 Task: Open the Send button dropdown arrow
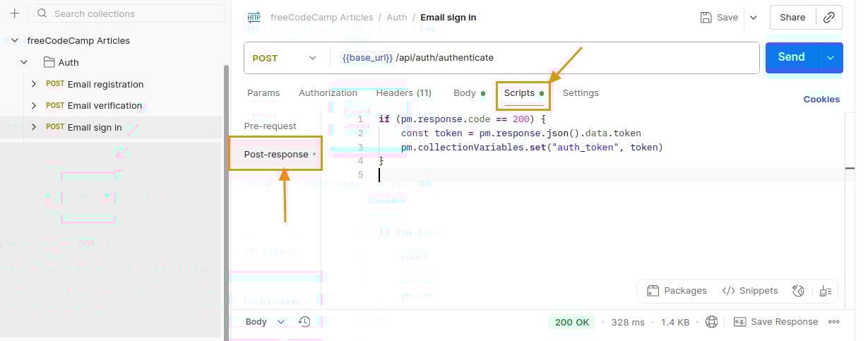(831, 58)
